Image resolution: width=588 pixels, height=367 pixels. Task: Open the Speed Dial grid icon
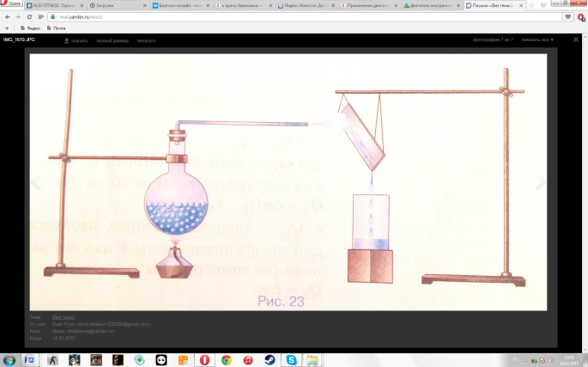(40, 17)
